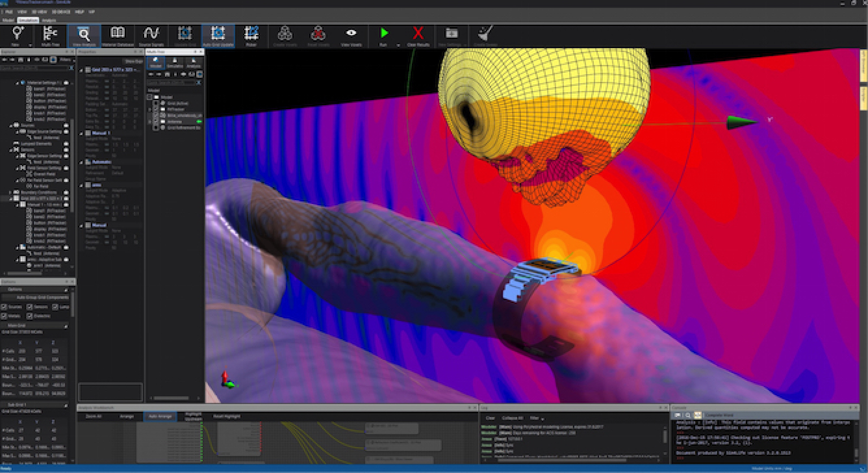Toggle the green switch next to the Antenna item

[x=199, y=122]
